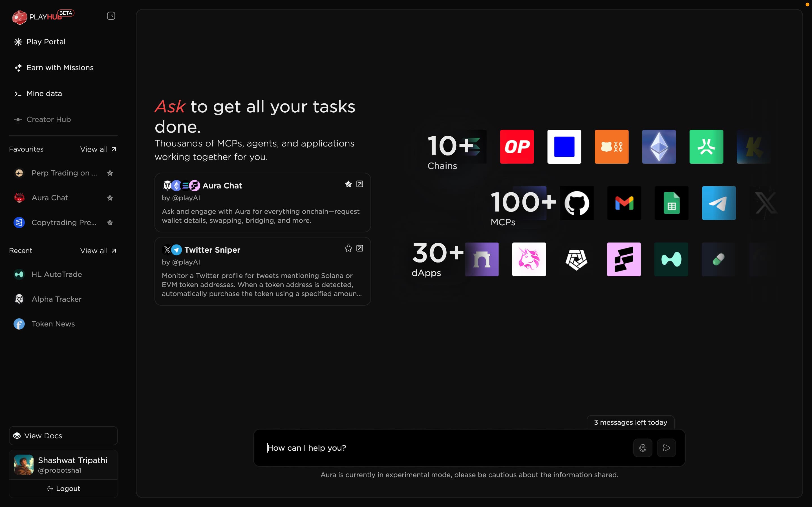Open Earn with Missions menu item
This screenshot has height=507, width=812.
pyautogui.click(x=60, y=68)
